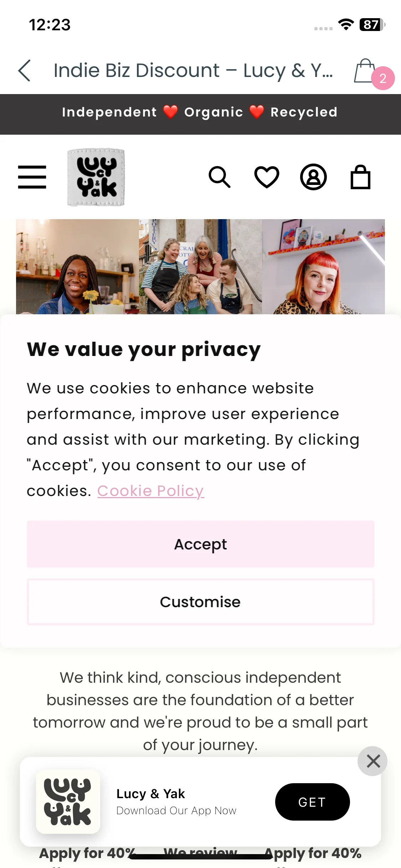401x868 pixels.
Task: Open the site shopping bag icon
Action: 360,177
